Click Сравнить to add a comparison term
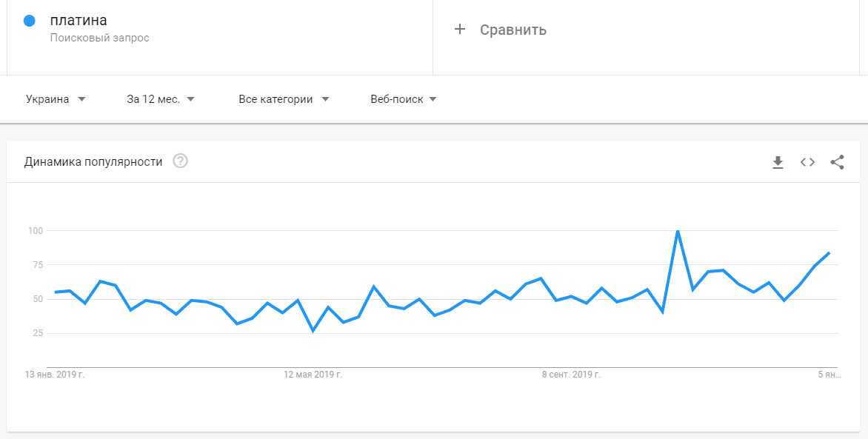 513,29
